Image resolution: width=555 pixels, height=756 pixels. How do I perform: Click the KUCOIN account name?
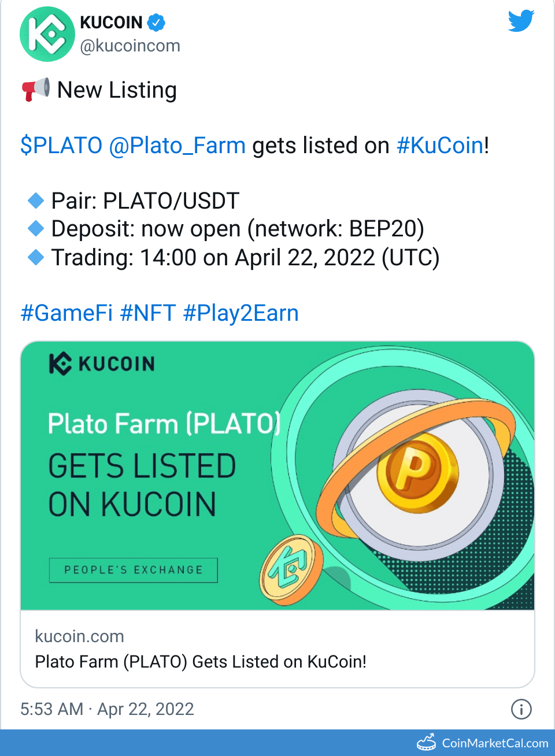(111, 23)
